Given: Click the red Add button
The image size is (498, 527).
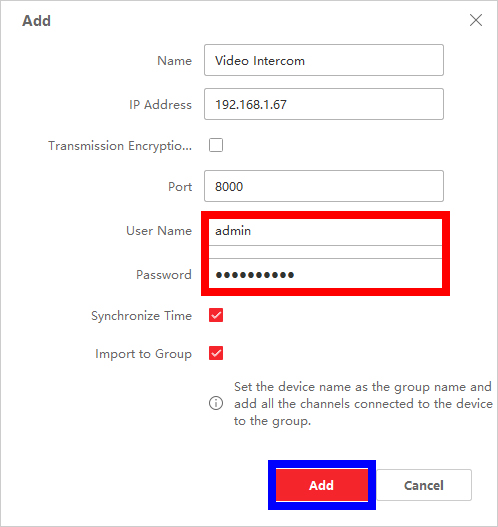Looking at the screenshot, I should (322, 485).
